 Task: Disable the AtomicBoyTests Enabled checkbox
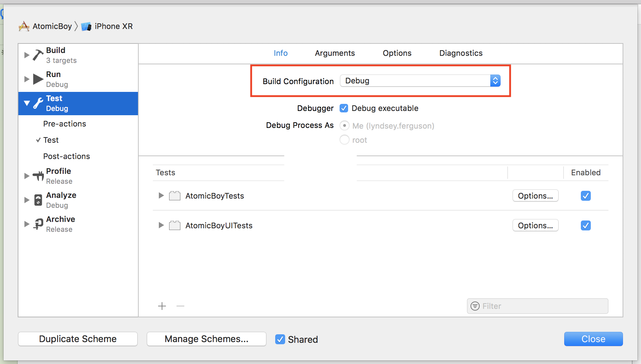point(586,196)
